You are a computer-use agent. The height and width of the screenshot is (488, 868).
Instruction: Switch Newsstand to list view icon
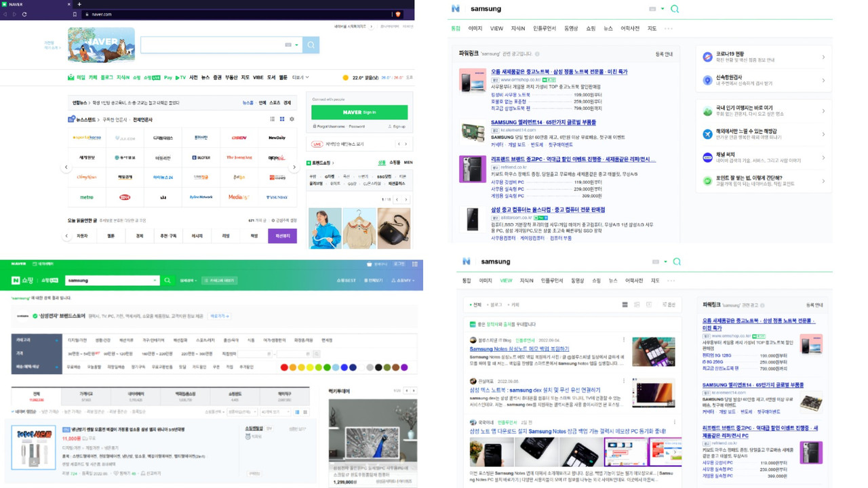pyautogui.click(x=272, y=119)
